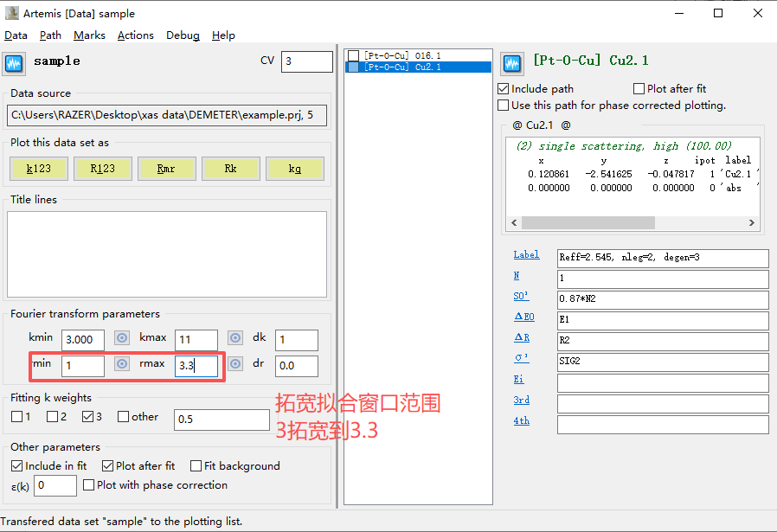Image resolution: width=777 pixels, height=532 pixels.
Task: Plot data using the Rmr button
Action: 166,169
